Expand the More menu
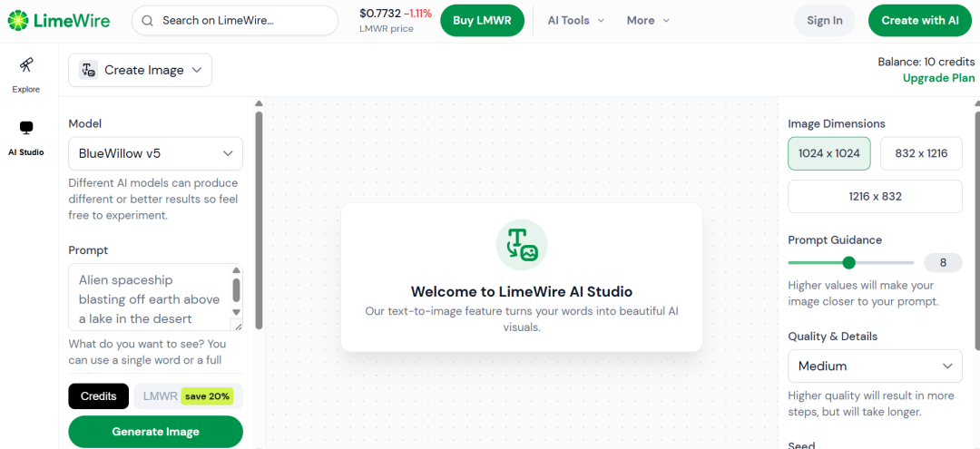The image size is (980, 449). point(648,21)
